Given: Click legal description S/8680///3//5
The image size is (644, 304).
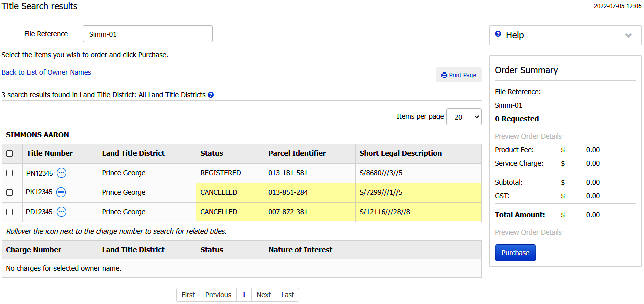Looking at the screenshot, I should tap(381, 173).
